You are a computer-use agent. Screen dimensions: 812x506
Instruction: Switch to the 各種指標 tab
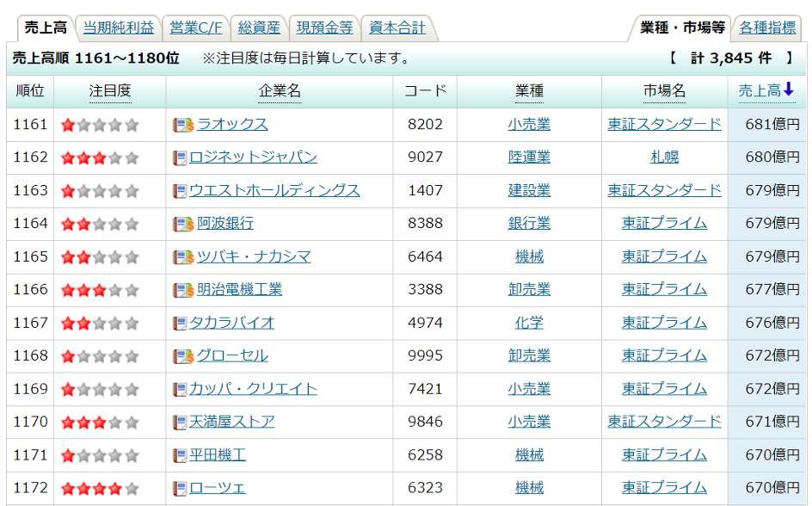(767, 28)
